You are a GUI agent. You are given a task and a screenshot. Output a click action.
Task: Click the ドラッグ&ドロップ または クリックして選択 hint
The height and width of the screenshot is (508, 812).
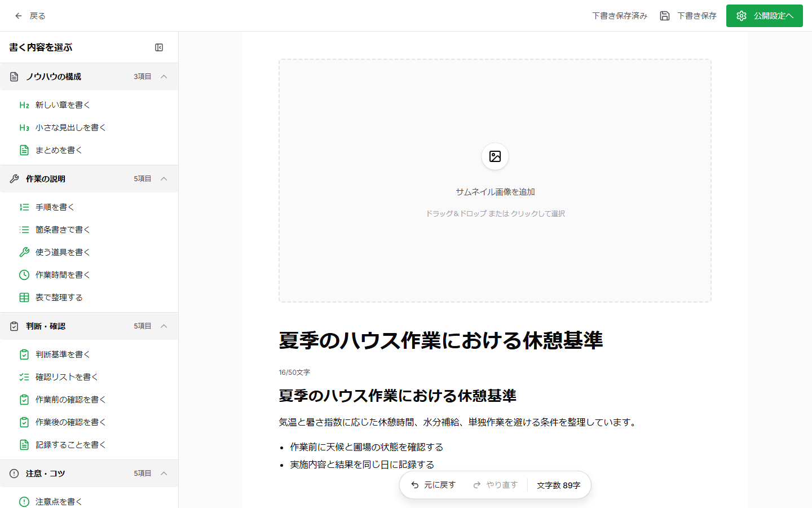click(495, 213)
